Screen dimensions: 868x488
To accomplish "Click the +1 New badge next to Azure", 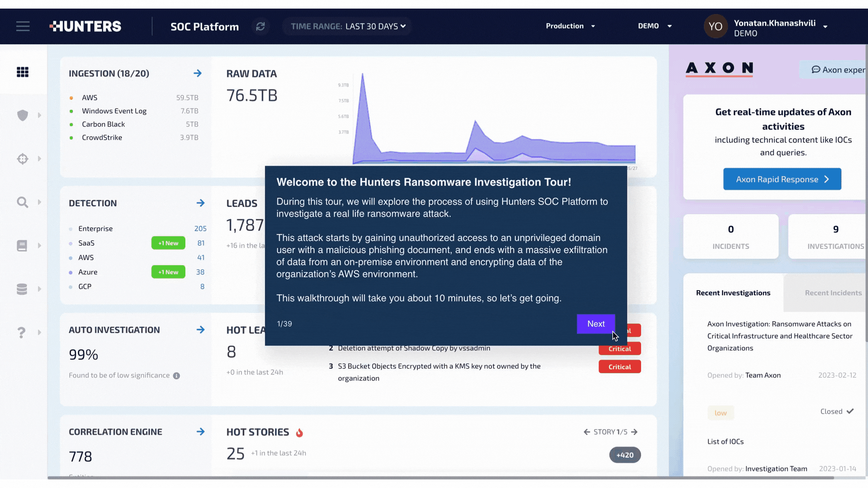I will pos(168,272).
